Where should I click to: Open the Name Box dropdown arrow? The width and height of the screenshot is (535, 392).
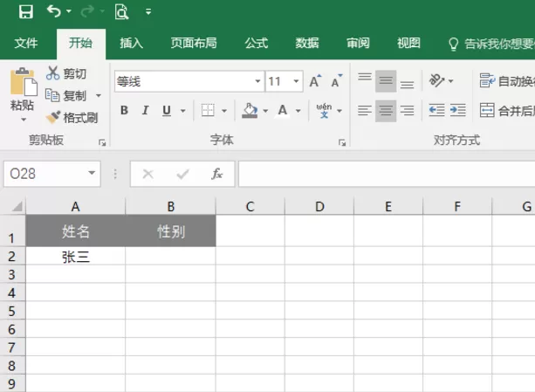pos(92,173)
